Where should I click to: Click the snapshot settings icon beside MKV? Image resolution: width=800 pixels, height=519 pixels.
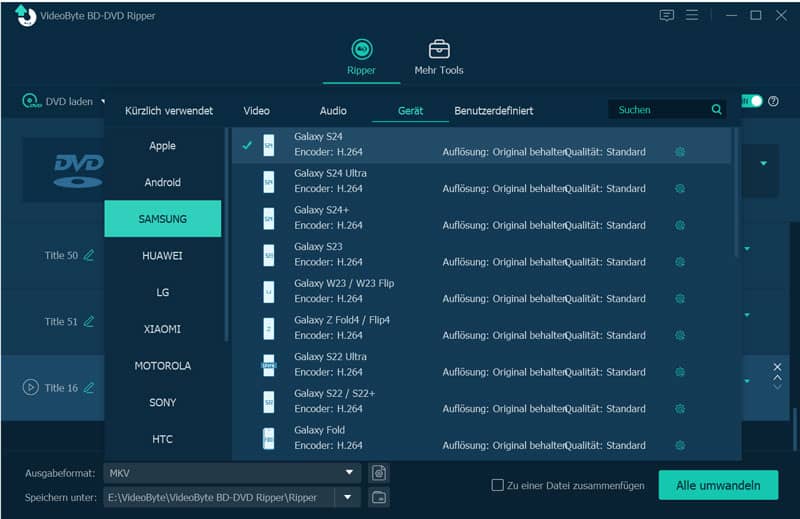click(379, 473)
